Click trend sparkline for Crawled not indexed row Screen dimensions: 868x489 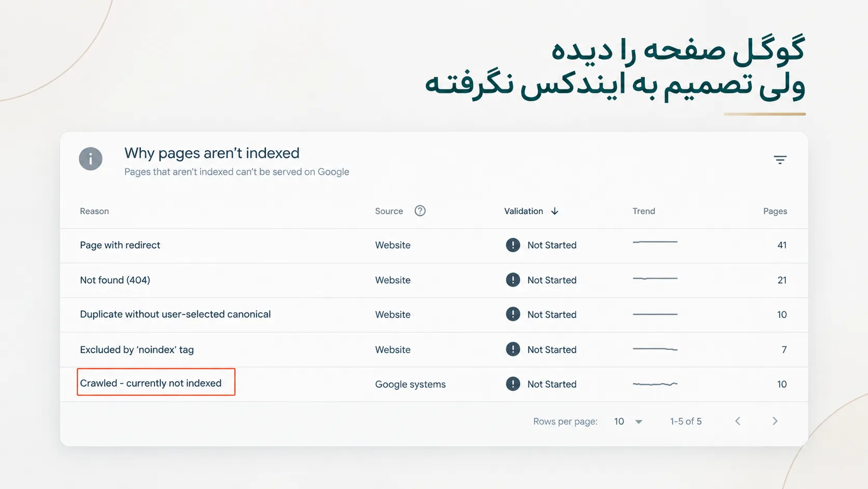point(655,384)
